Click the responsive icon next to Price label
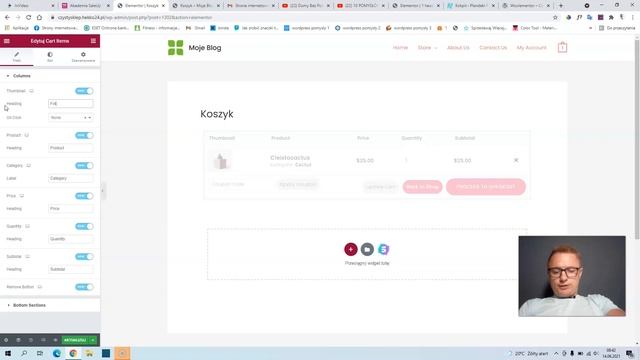The height and width of the screenshot is (360, 640). pyautogui.click(x=22, y=196)
